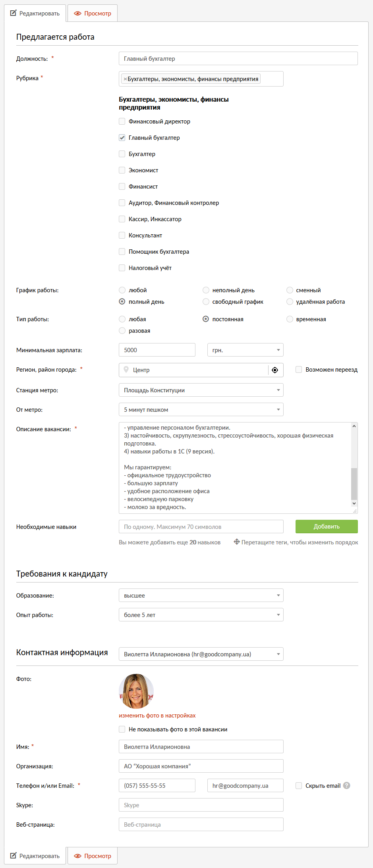Click the eye icon on bottom Просмотр tab

[78, 856]
